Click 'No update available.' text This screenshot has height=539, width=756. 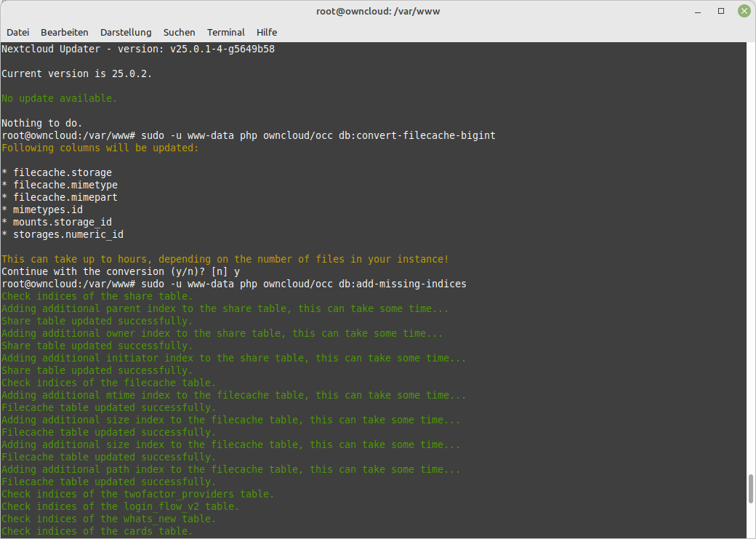pos(60,98)
